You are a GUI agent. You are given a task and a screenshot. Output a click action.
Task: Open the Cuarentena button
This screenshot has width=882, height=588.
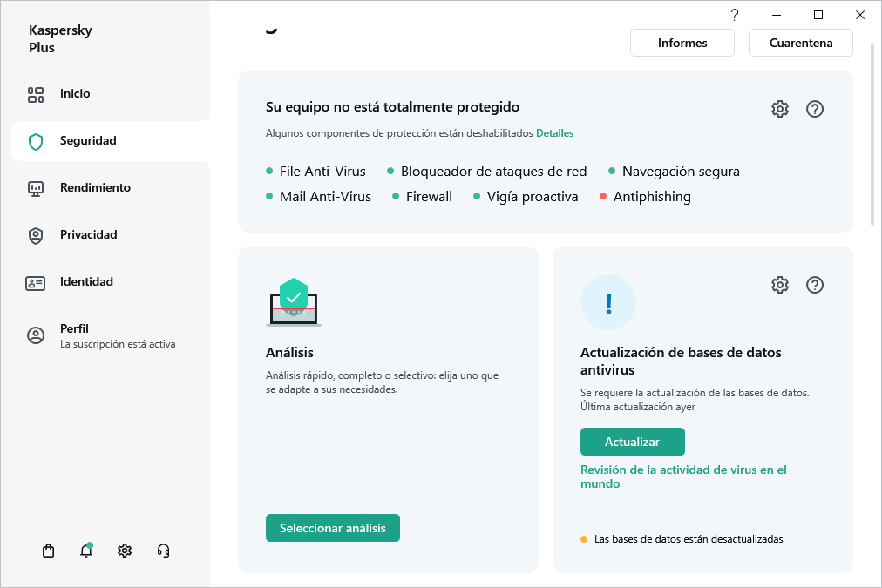tap(801, 43)
